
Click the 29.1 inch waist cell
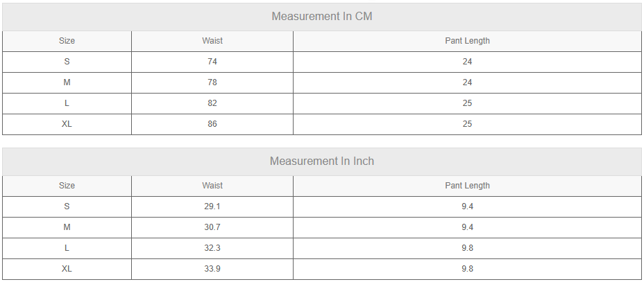[212, 206]
